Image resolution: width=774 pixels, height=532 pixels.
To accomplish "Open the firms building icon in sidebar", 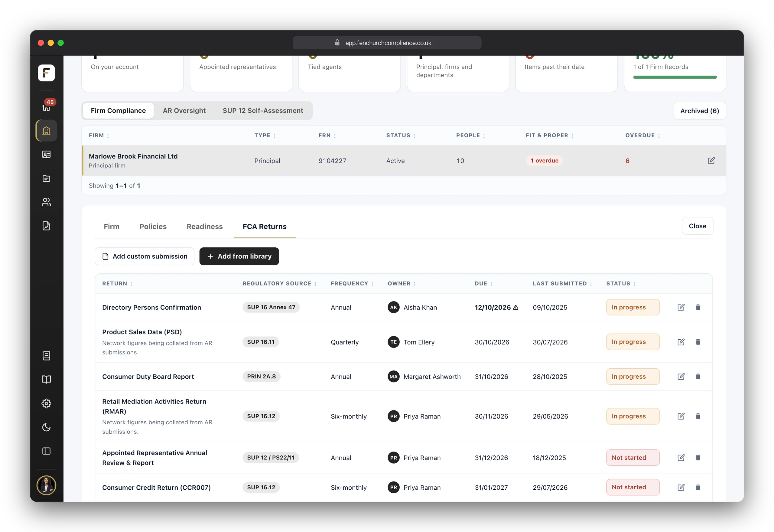I will [46, 130].
